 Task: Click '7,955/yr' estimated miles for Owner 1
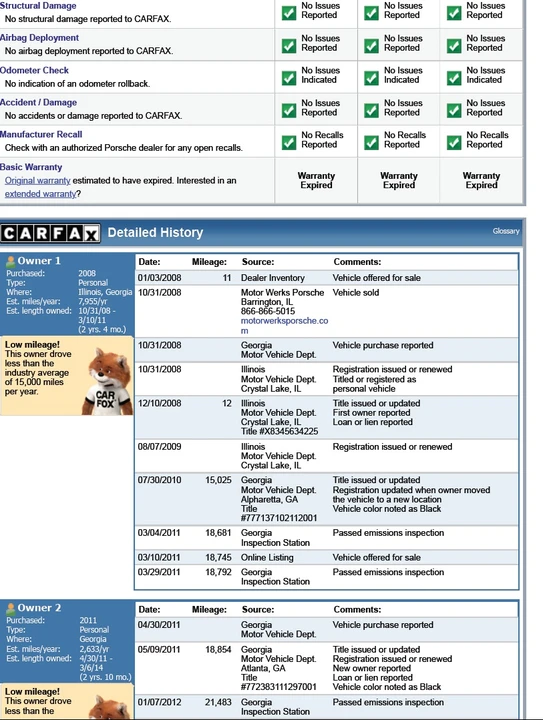[x=92, y=301]
